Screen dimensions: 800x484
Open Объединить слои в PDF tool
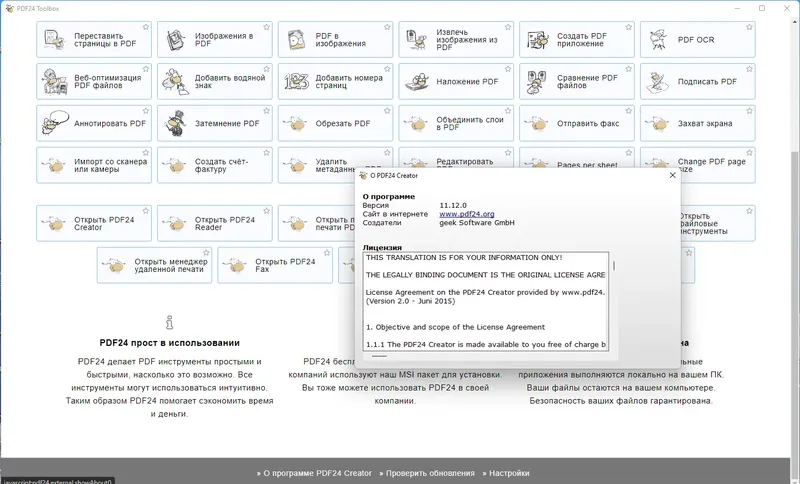(456, 123)
